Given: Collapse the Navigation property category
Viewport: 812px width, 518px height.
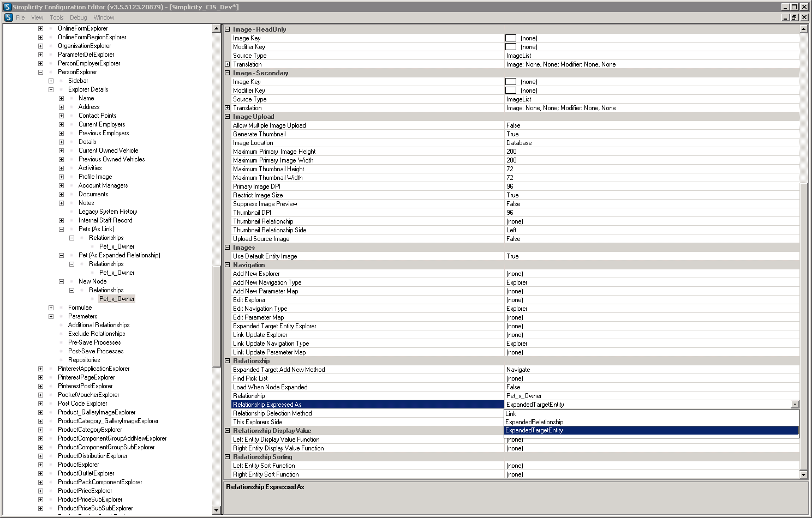Looking at the screenshot, I should 228,265.
